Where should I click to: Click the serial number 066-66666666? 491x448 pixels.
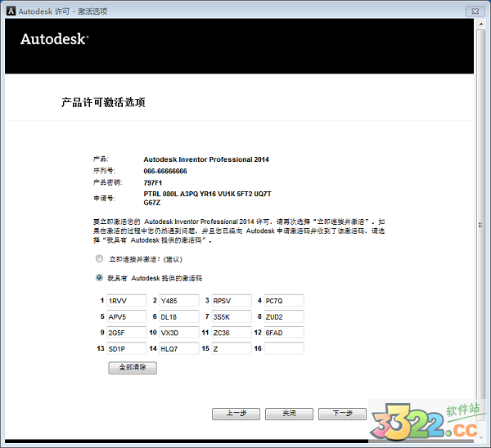[165, 171]
